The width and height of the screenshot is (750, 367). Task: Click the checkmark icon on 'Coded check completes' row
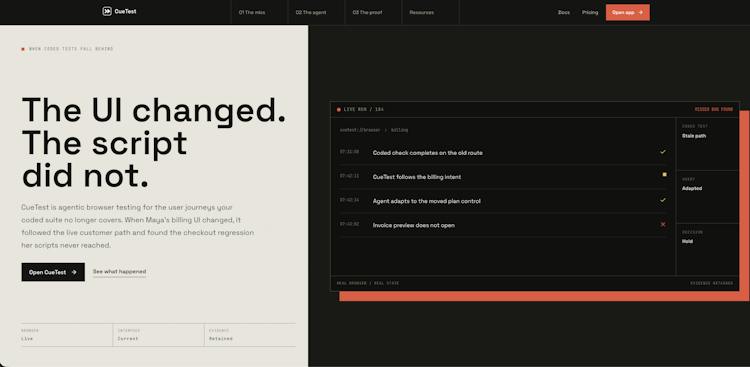pyautogui.click(x=663, y=152)
